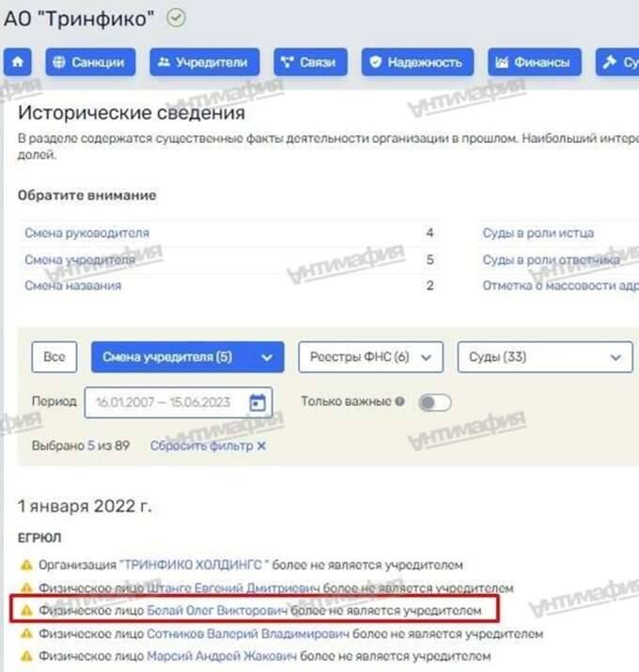The height and width of the screenshot is (672, 639).
Task: Toggle the Только важные switch
Action: 434,402
